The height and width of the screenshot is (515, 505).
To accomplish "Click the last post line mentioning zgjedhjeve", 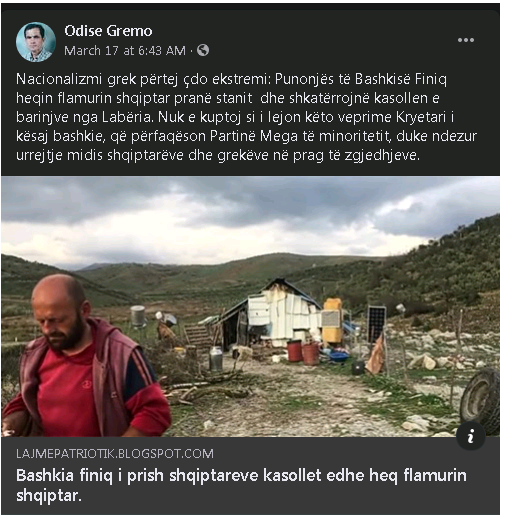I will (218, 155).
